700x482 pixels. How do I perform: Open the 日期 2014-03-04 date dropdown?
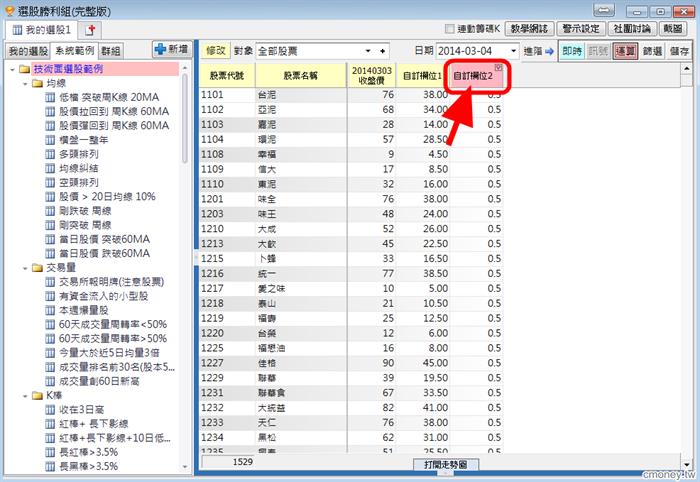click(x=513, y=51)
